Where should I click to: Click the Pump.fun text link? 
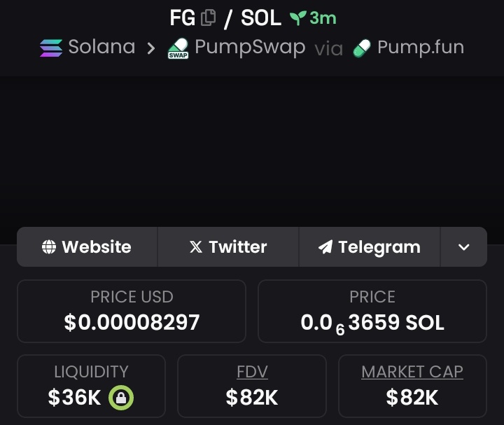coord(421,48)
